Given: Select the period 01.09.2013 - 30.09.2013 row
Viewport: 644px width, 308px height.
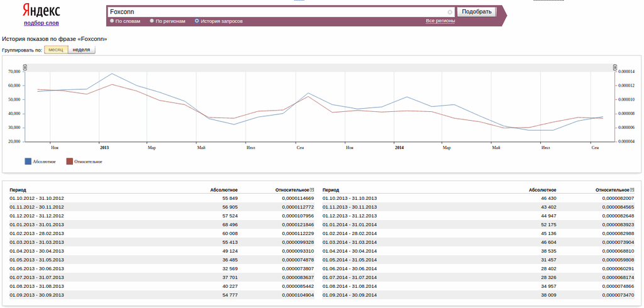Looking at the screenshot, I should click(162, 295).
